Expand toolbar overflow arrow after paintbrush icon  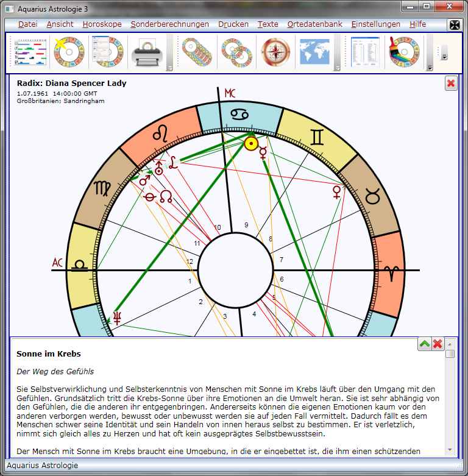click(x=429, y=67)
